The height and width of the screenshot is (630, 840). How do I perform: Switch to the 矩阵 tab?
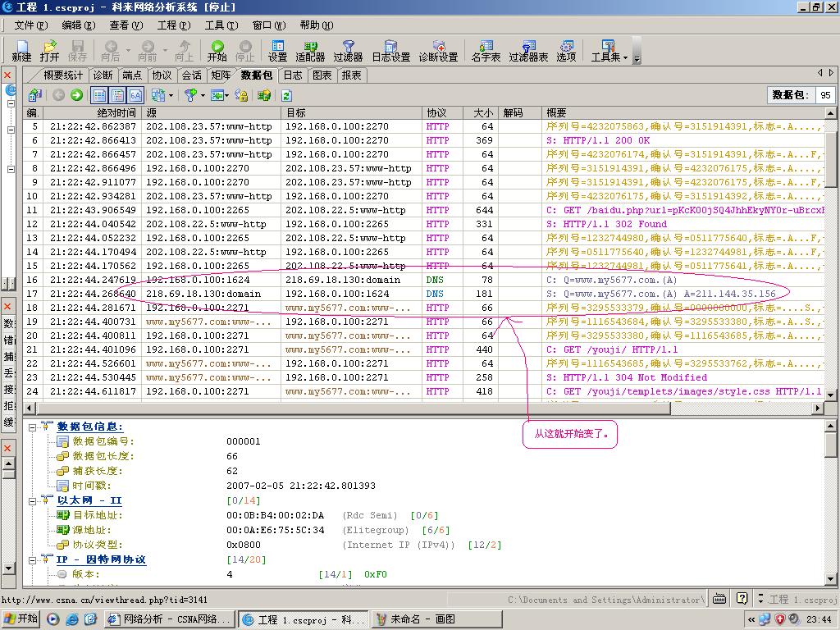pyautogui.click(x=221, y=75)
